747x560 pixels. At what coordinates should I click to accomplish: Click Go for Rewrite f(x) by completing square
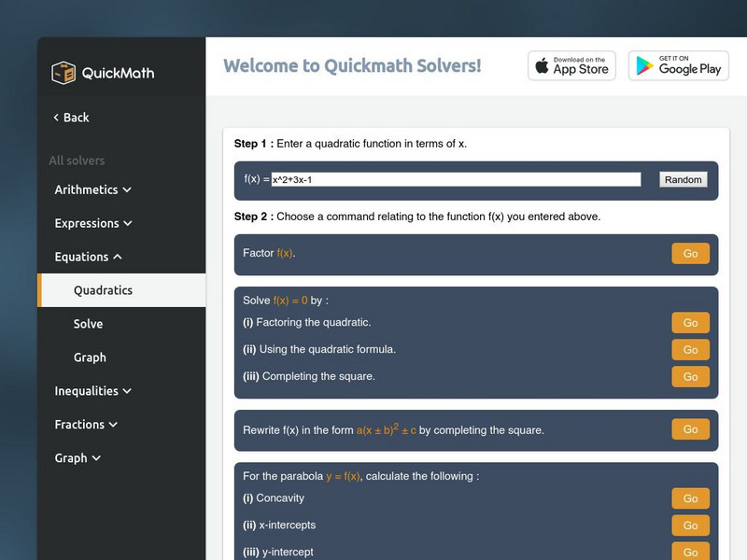[x=690, y=429]
